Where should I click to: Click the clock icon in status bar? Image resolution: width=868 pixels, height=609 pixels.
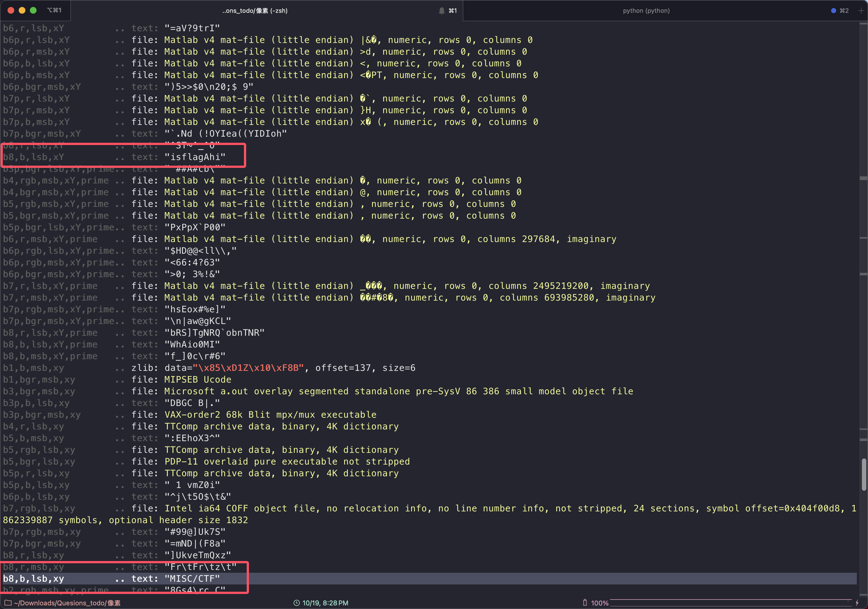pos(296,603)
